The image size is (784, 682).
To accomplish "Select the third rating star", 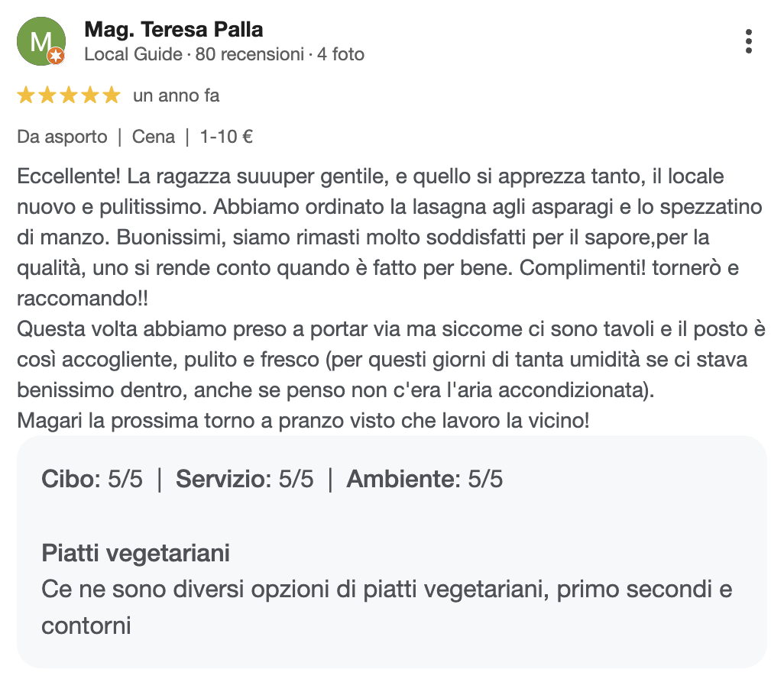I will 69,95.
